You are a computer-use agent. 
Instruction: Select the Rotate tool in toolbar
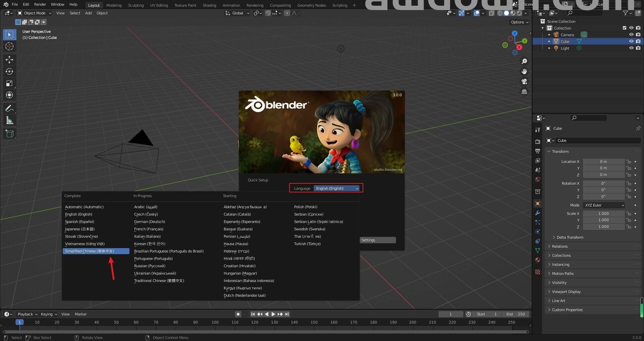click(9, 71)
